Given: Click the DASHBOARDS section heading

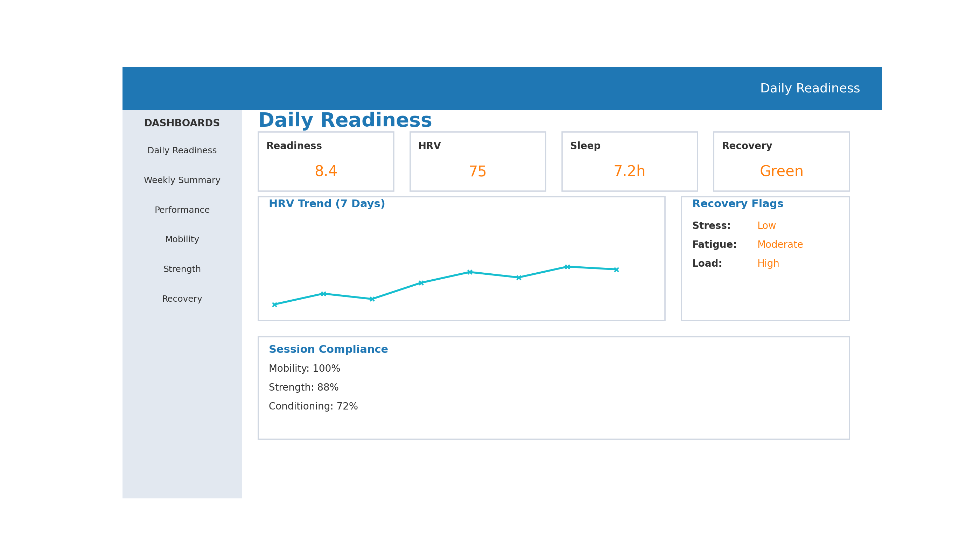Looking at the screenshot, I should [182, 123].
